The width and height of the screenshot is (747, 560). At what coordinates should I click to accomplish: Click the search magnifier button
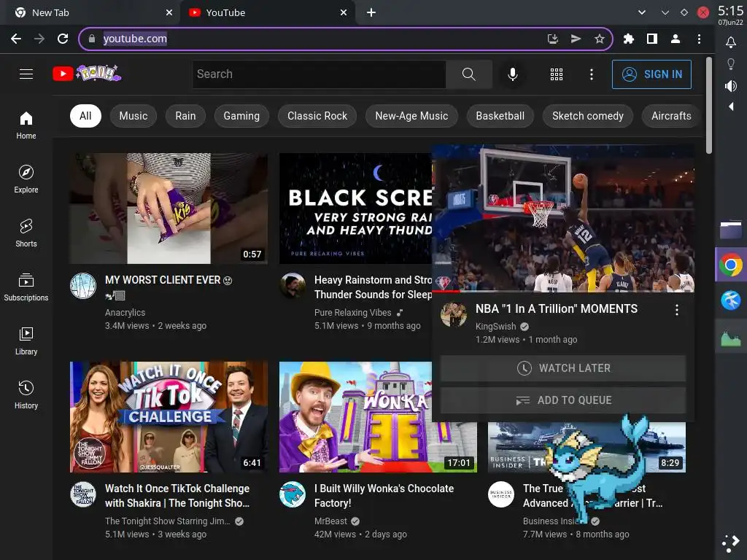tap(469, 74)
